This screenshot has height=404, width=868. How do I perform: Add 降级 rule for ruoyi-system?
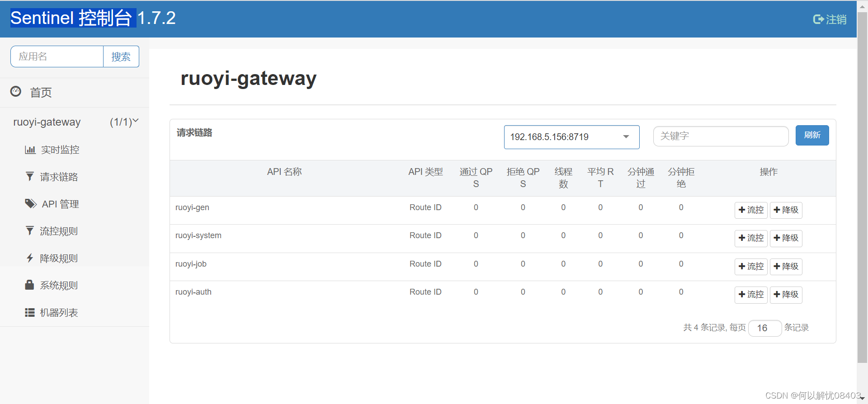[x=786, y=238]
